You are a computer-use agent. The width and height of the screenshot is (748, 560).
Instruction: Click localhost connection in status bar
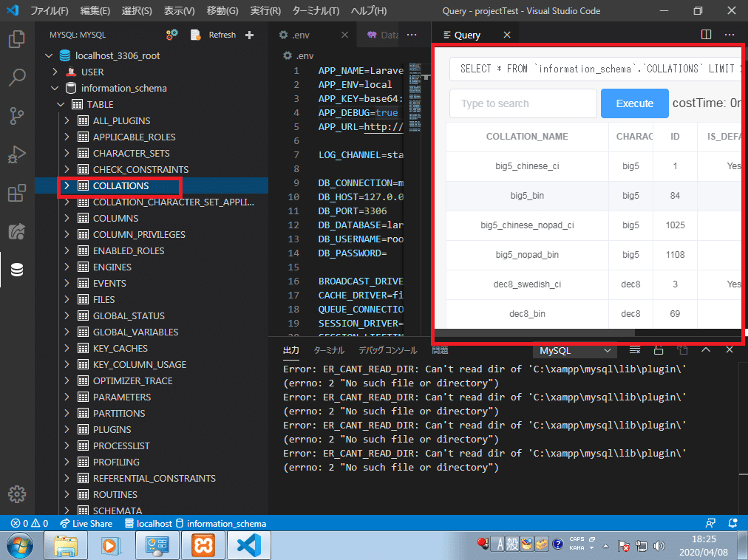click(x=149, y=523)
